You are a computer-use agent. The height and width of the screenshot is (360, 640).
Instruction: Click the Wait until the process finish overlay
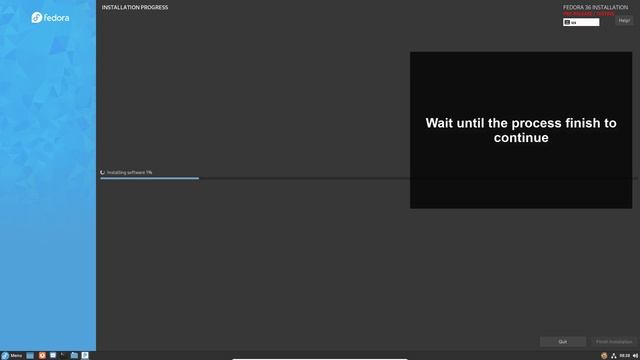coord(521,130)
